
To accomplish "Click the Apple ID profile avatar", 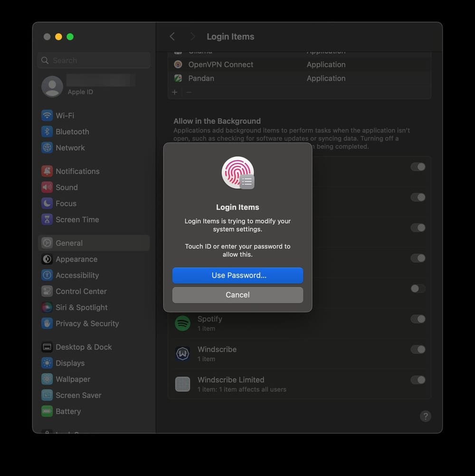I will point(52,87).
